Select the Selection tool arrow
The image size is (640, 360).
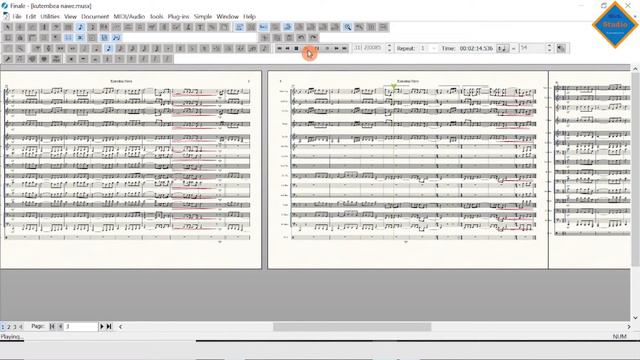point(8,27)
